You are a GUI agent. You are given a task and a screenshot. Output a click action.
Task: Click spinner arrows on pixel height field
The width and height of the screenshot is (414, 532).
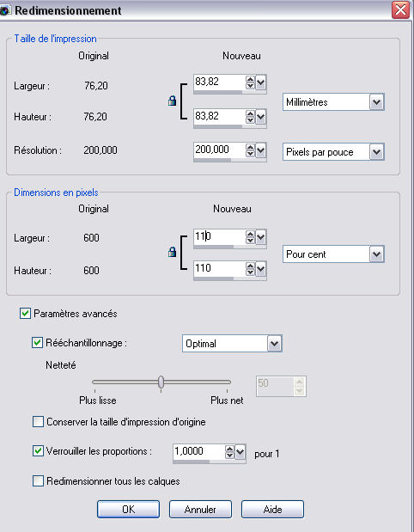250,269
